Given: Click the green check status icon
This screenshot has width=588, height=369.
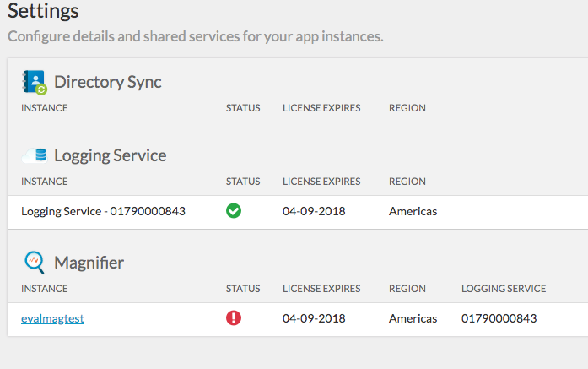Looking at the screenshot, I should (x=234, y=211).
